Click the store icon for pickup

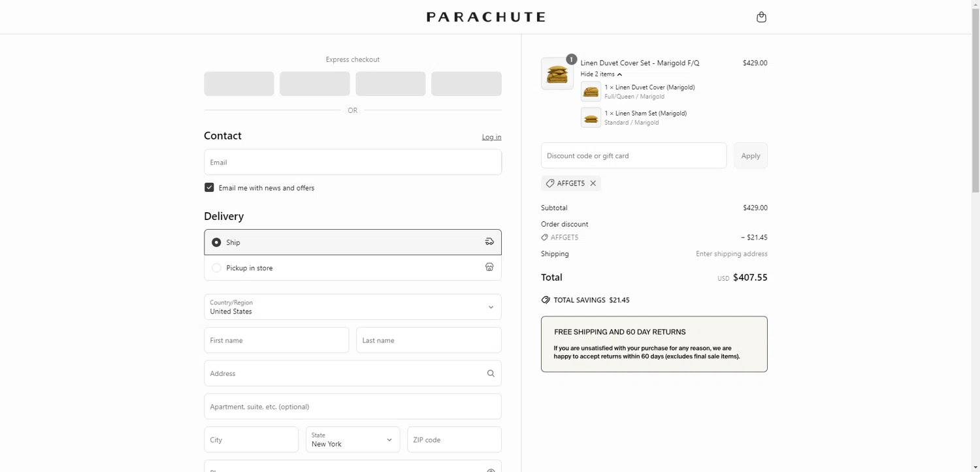coord(489,267)
